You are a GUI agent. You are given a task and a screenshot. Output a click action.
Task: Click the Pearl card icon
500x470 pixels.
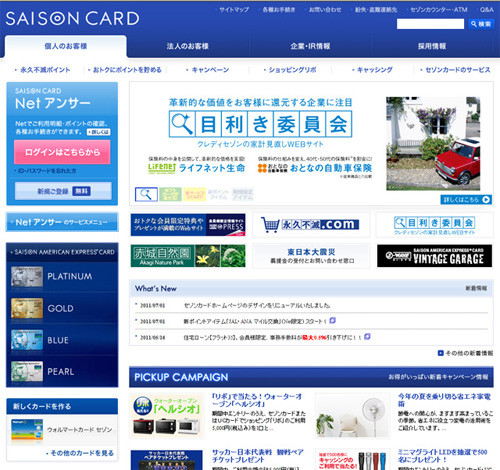(27, 371)
